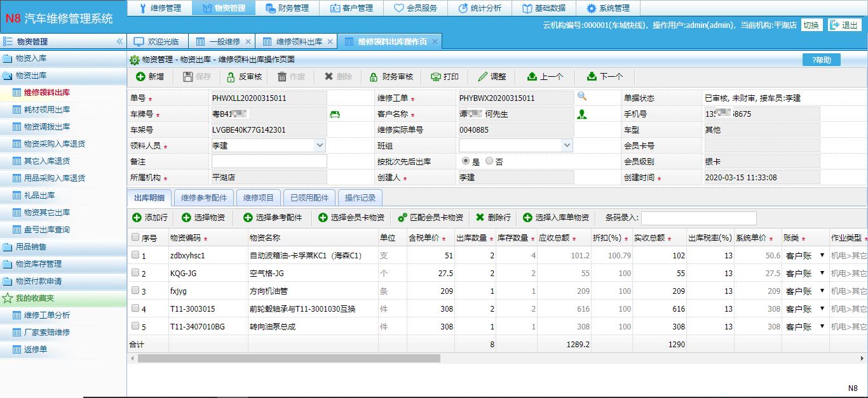Click the 选择参考配件 button
This screenshot has width=868, height=398.
pyautogui.click(x=273, y=218)
